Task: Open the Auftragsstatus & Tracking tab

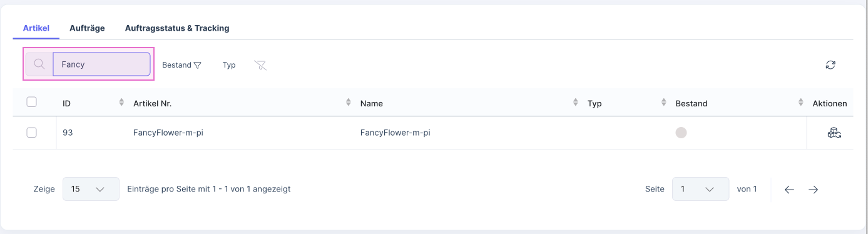Action: click(x=177, y=28)
